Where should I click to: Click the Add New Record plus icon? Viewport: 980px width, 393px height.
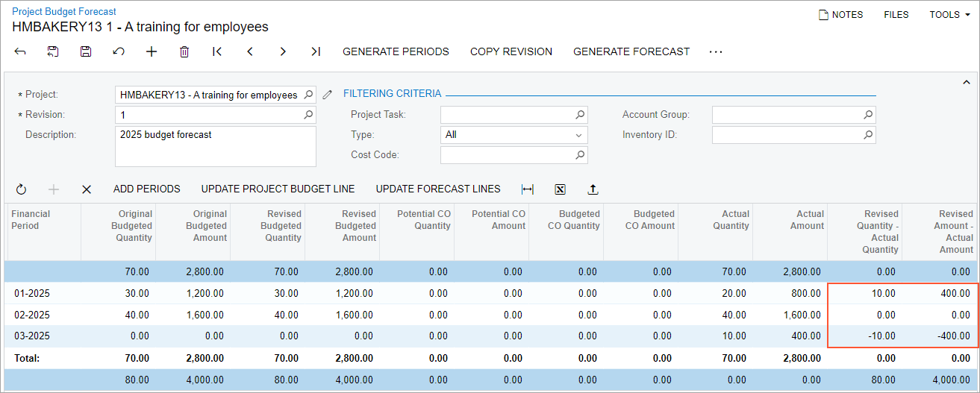152,51
